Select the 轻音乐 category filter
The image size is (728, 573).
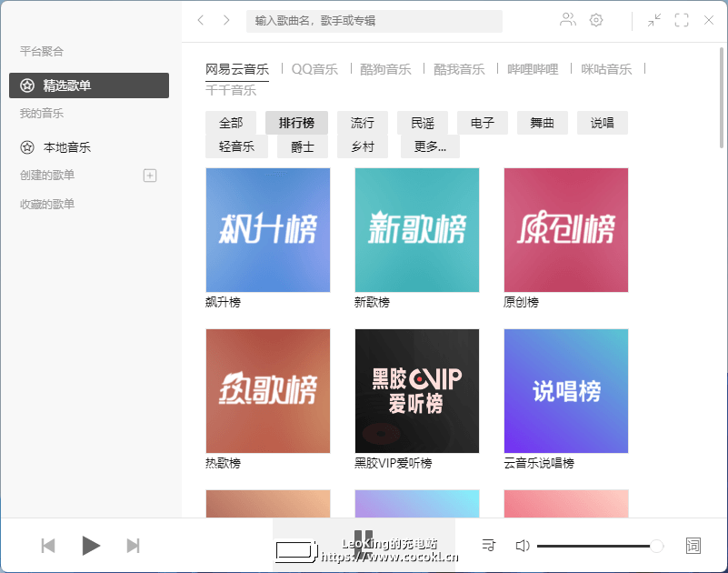[x=237, y=146]
